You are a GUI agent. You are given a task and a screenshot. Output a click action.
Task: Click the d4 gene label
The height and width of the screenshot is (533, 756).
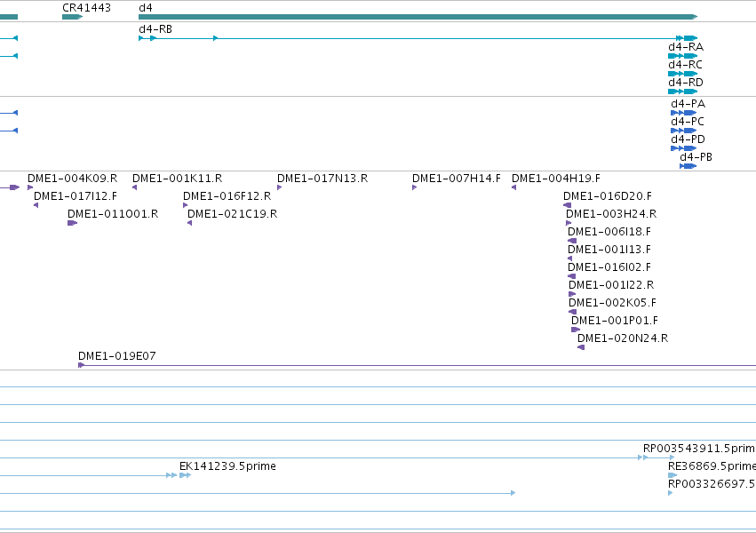tap(146, 8)
